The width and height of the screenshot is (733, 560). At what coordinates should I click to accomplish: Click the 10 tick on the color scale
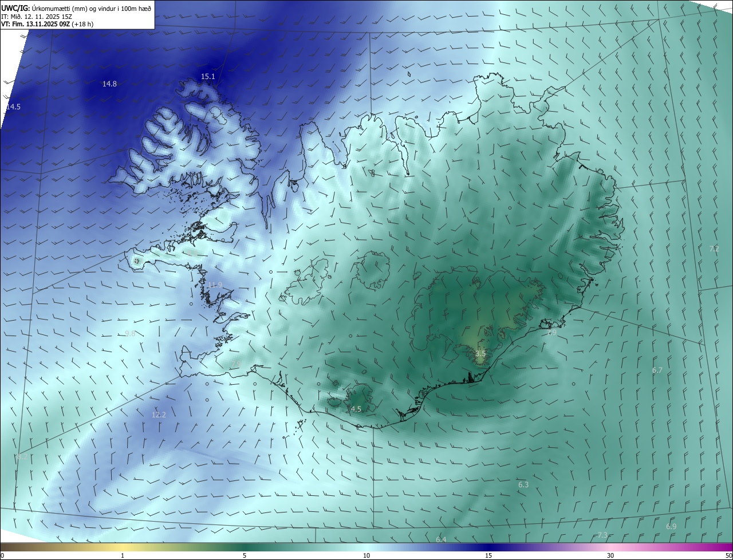coord(366,555)
